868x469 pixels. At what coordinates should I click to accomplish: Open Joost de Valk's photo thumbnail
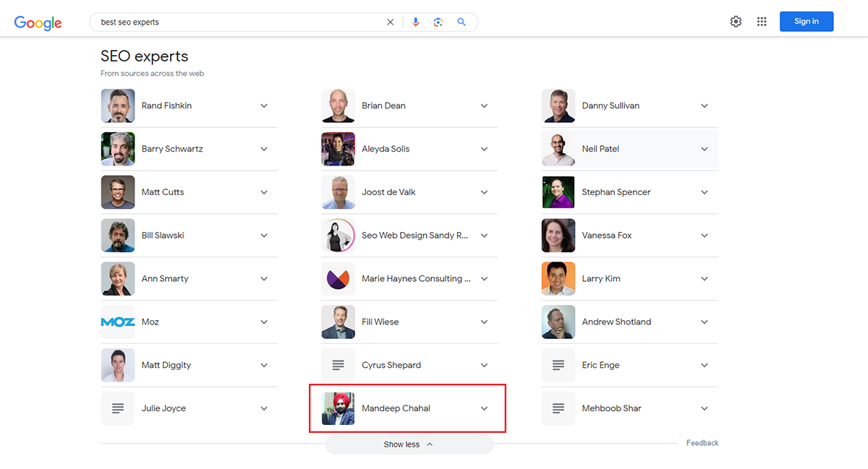pyautogui.click(x=338, y=192)
